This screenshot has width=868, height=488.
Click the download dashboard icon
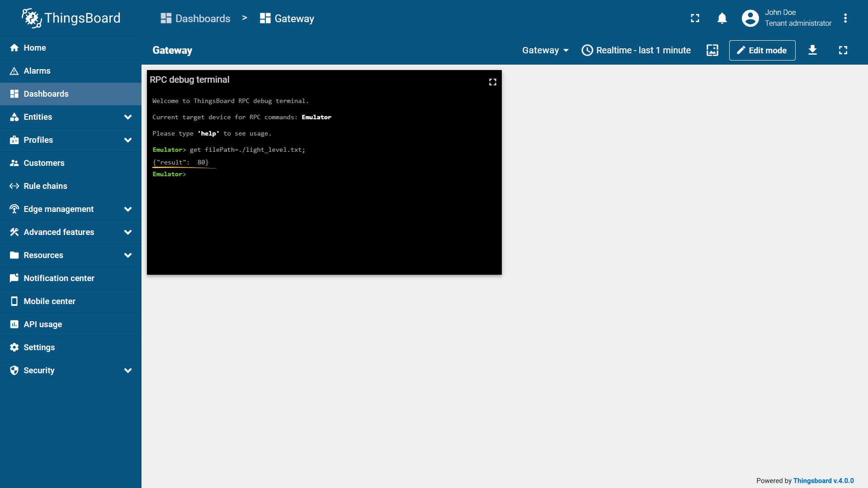click(812, 50)
